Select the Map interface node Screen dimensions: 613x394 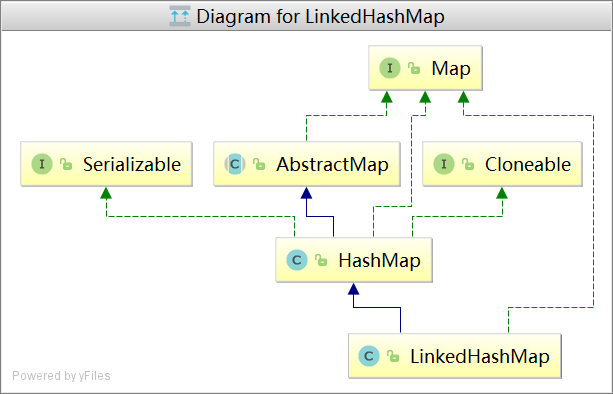(x=425, y=68)
